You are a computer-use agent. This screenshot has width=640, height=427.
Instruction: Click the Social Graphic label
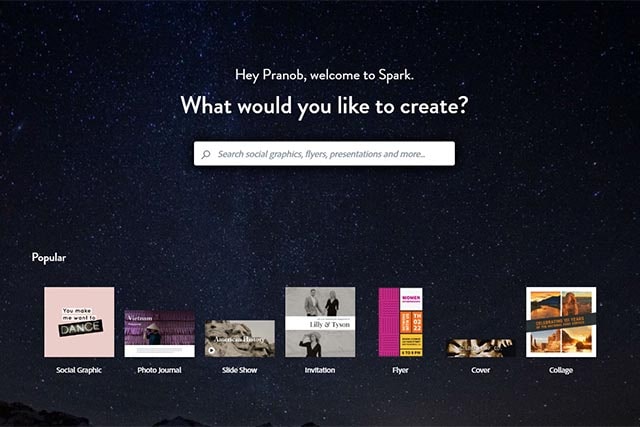(79, 370)
